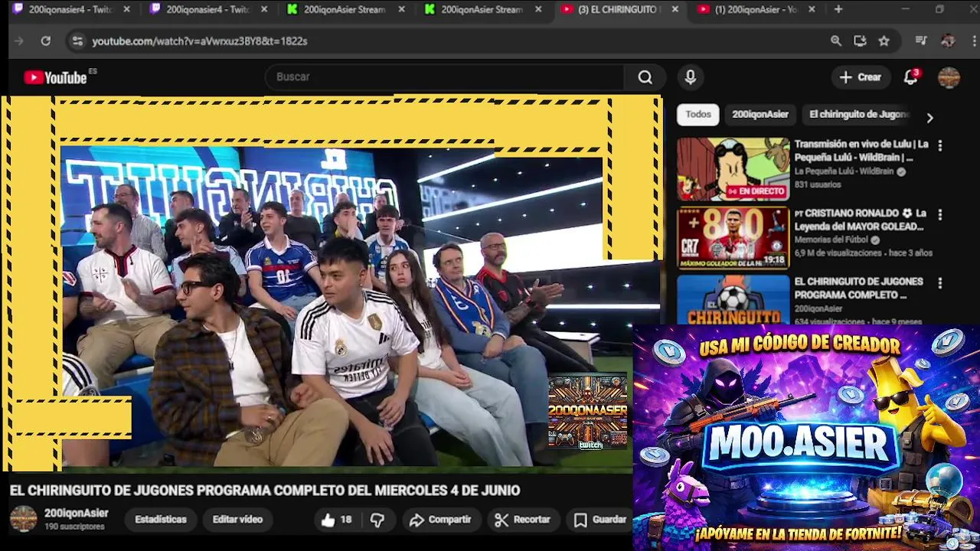
Task: Go forward with browser arrow
Action: [19, 41]
